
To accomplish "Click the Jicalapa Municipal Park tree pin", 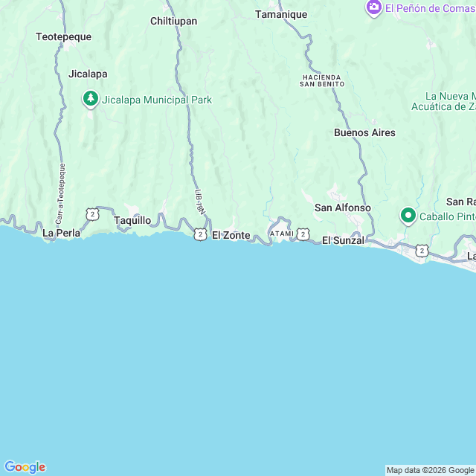I will [91, 99].
